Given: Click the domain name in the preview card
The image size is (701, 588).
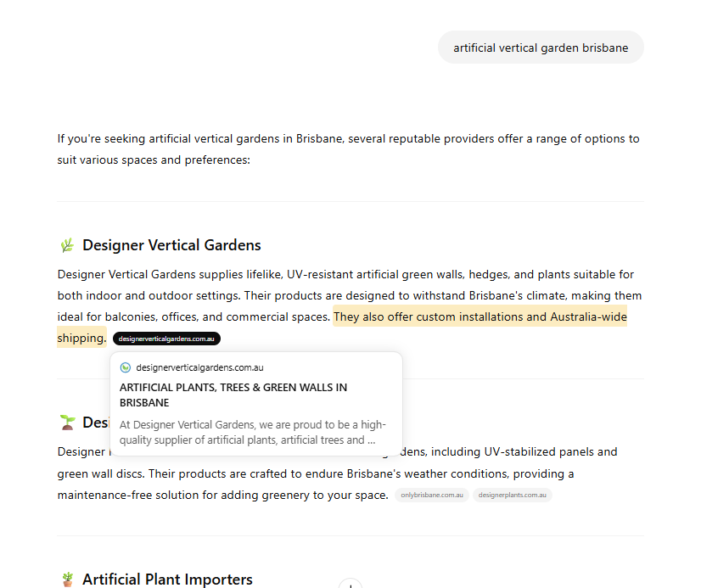Looking at the screenshot, I should click(x=199, y=367).
